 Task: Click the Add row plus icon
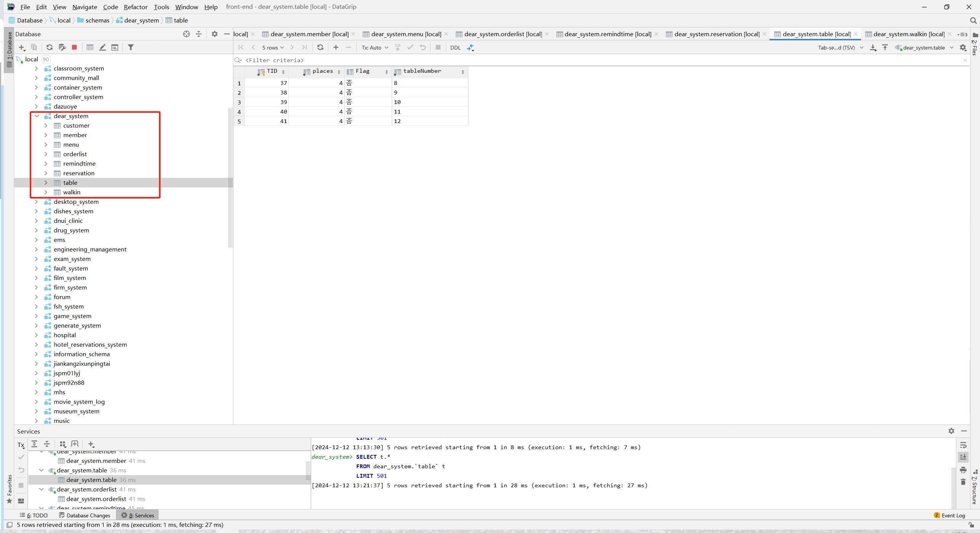point(336,47)
